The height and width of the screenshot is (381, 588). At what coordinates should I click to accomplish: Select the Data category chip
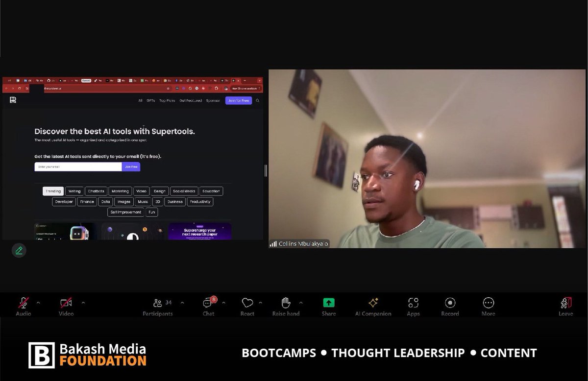(x=106, y=201)
